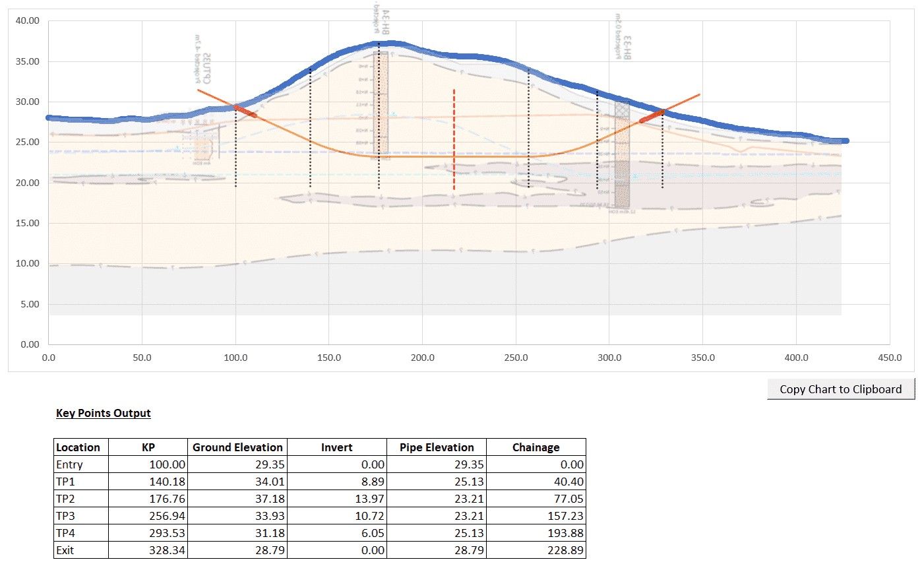Select the Key Points Output heading cell
This screenshot has width=924, height=568.
tap(104, 413)
